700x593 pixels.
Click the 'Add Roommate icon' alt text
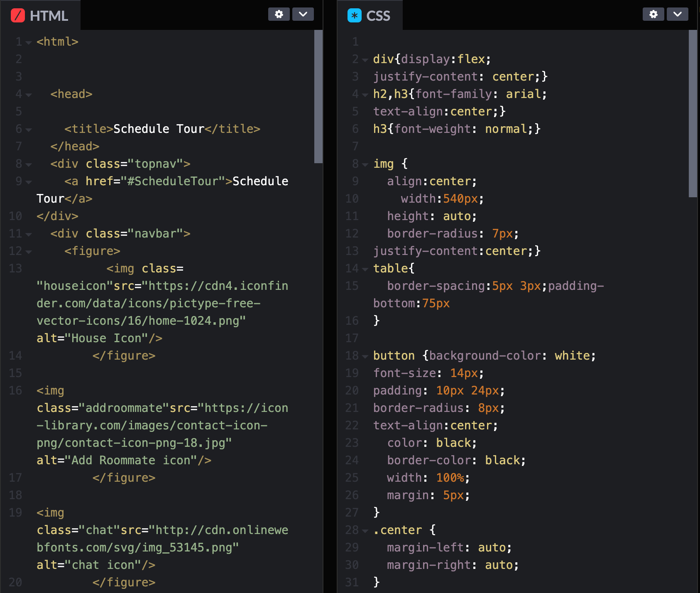(x=131, y=460)
